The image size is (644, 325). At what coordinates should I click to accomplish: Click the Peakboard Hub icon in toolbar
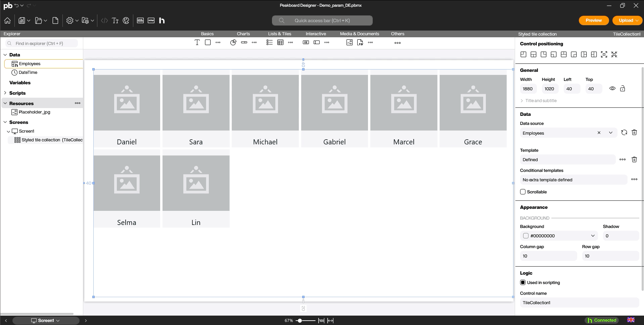click(x=162, y=20)
